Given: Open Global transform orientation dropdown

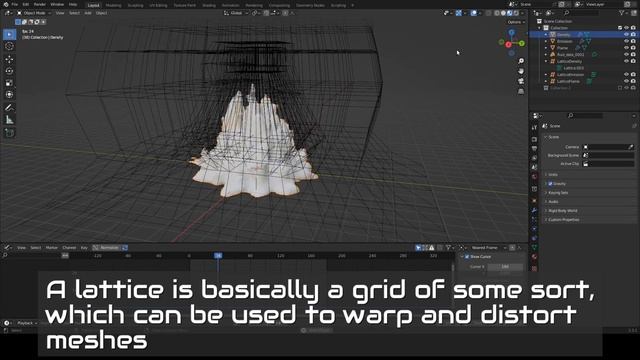Looking at the screenshot, I should point(236,13).
